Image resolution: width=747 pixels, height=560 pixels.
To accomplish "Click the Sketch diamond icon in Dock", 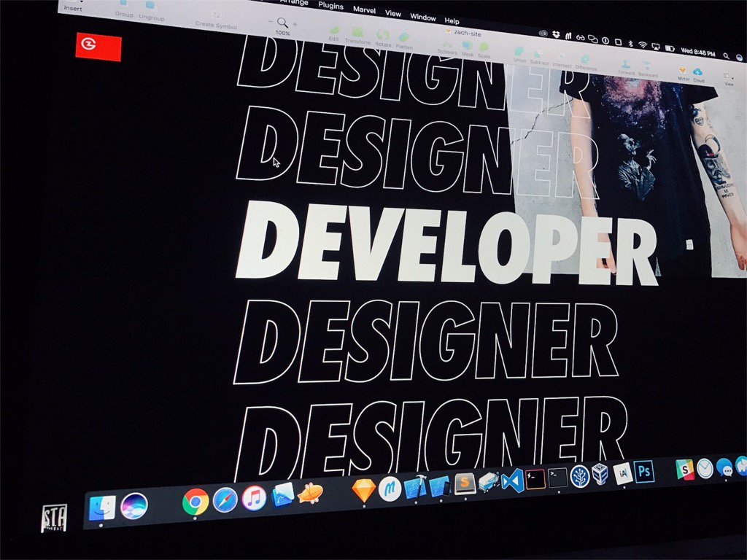I will [363, 490].
